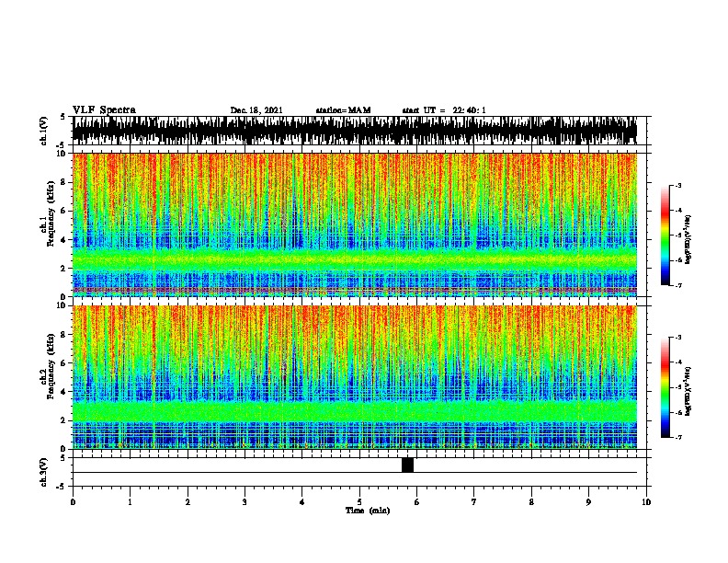Screen dimensions: 728x563
Task: Click time axis tick label "5"
Action: point(359,502)
